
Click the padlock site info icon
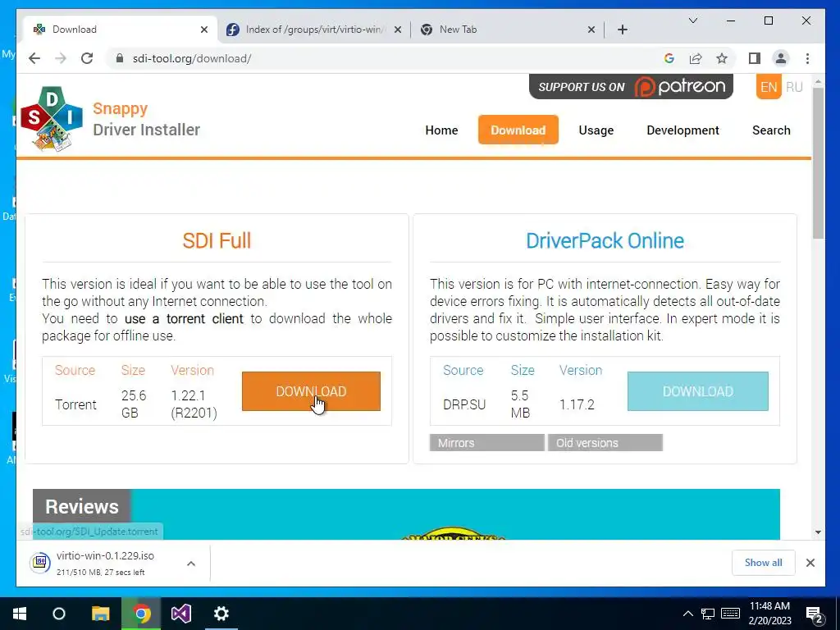[120, 58]
